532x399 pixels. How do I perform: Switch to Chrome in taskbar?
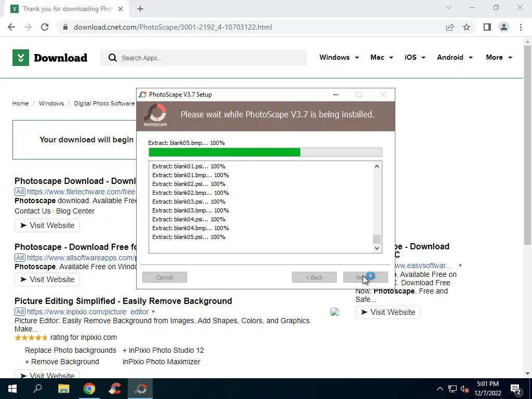(89, 389)
